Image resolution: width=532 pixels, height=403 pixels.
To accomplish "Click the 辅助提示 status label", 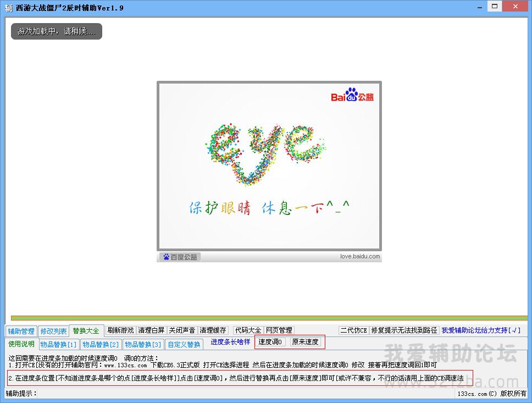I will [x=21, y=394].
